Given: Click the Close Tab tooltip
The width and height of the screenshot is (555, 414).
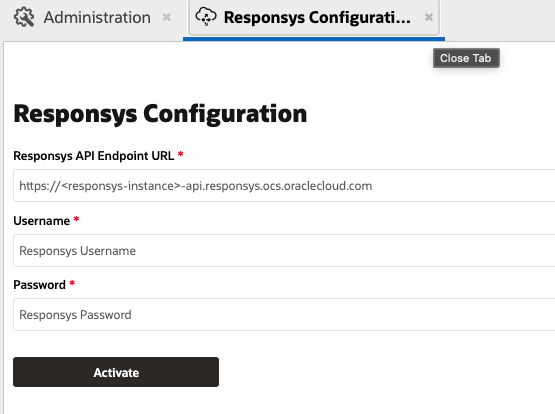Looking at the screenshot, I should pos(466,58).
